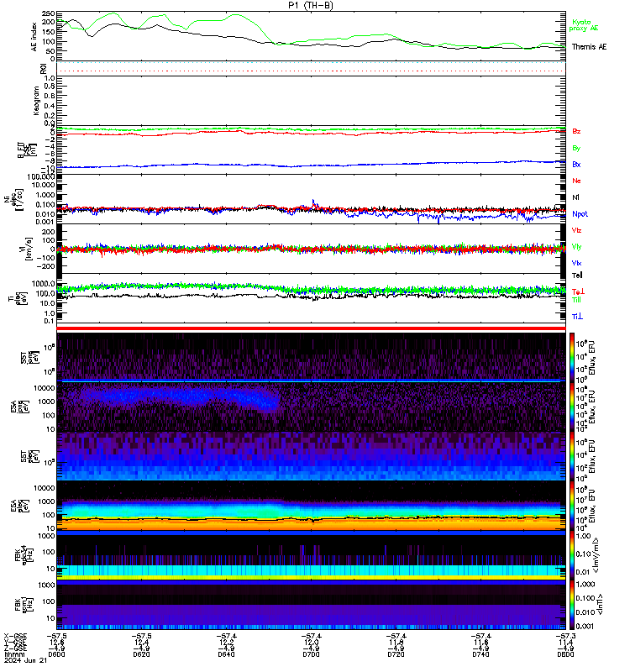The width and height of the screenshot is (630, 672).
Task: Click the 0.001 tick on nT colorbar
Action: click(585, 626)
